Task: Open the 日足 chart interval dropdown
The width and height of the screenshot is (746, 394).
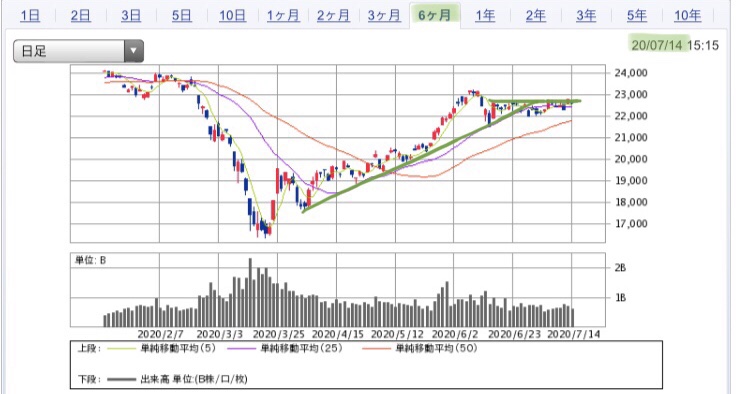Action: (x=78, y=51)
